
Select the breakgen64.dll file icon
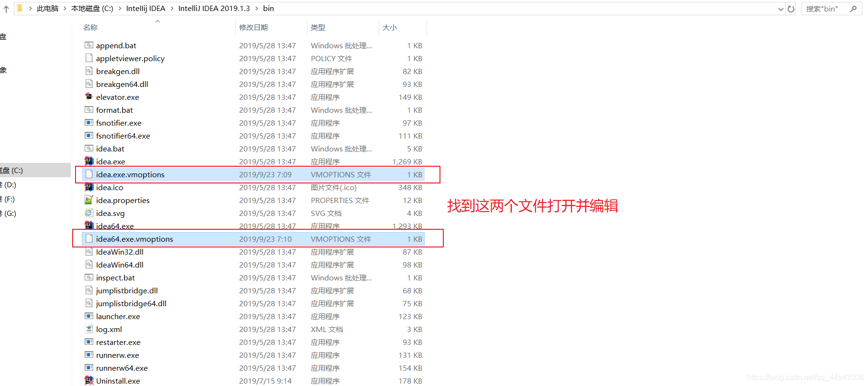89,84
